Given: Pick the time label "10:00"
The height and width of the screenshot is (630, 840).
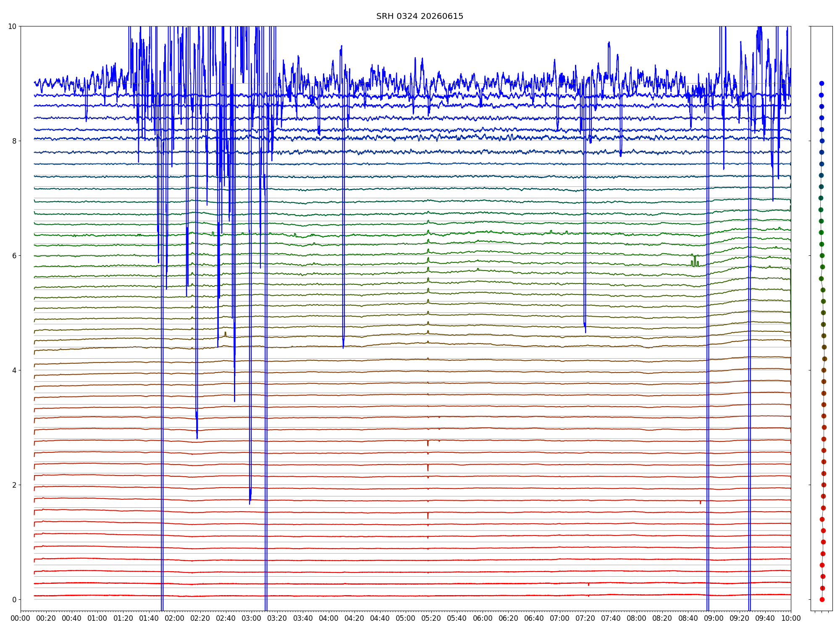Looking at the screenshot, I should coord(791,619).
